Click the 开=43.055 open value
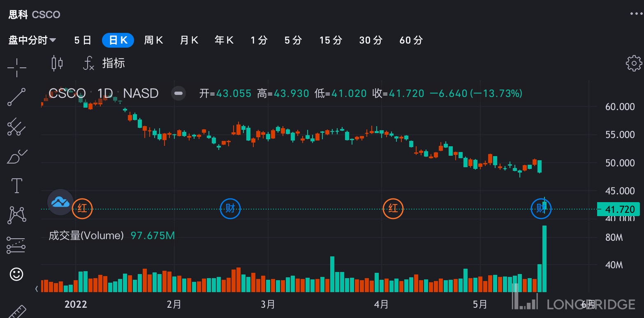The width and height of the screenshot is (644, 318). pyautogui.click(x=225, y=94)
